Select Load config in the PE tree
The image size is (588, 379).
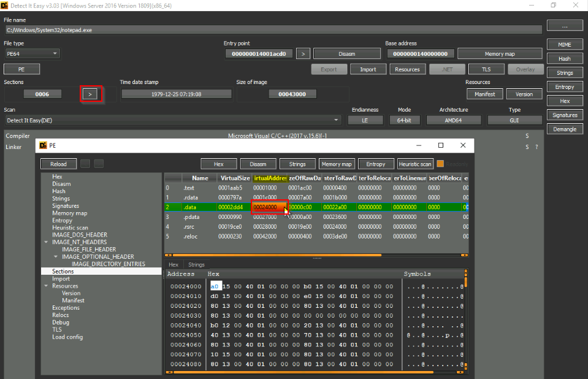tap(67, 337)
